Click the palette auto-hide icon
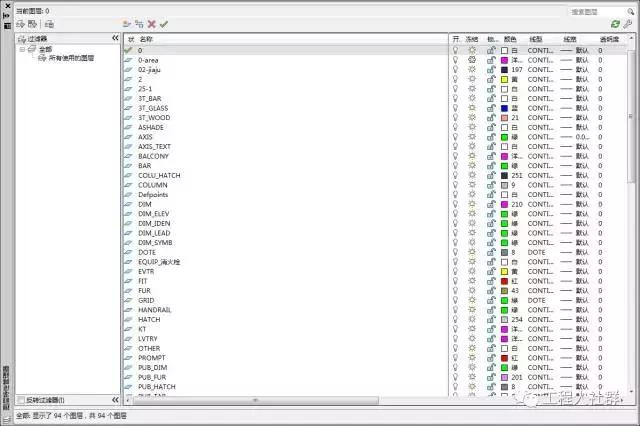The width and height of the screenshot is (640, 426). [7, 16]
